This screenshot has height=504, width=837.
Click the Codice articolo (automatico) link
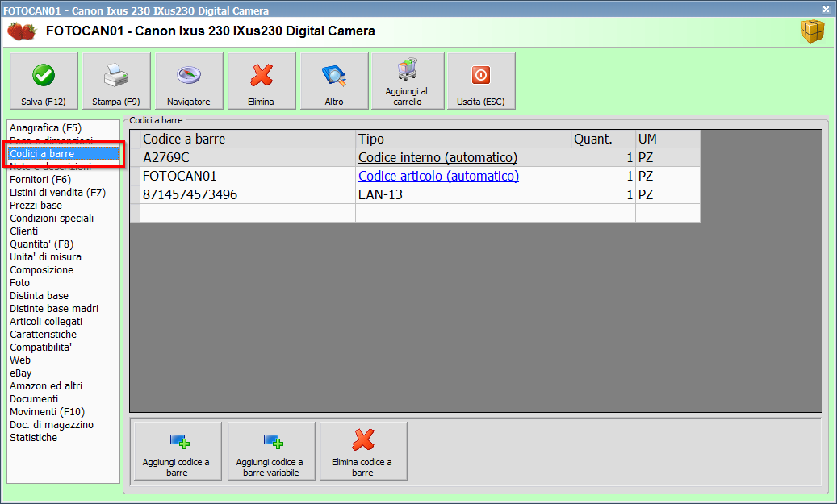[x=438, y=176]
